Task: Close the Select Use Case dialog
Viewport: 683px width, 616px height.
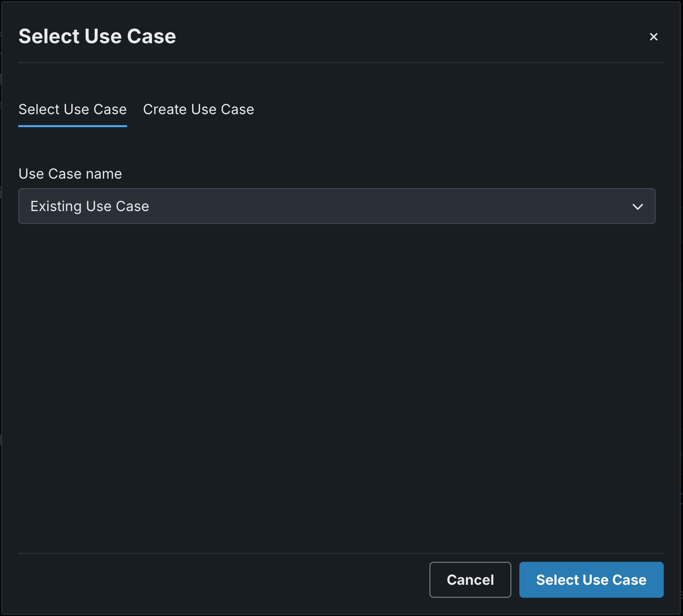Action: point(653,37)
